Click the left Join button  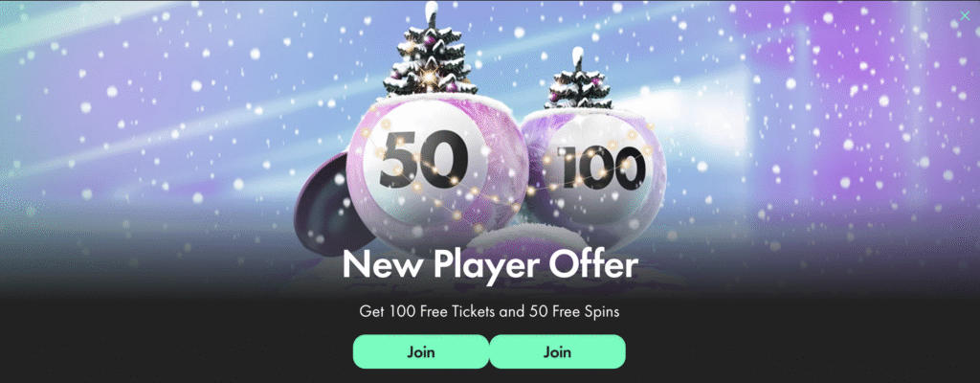click(421, 351)
